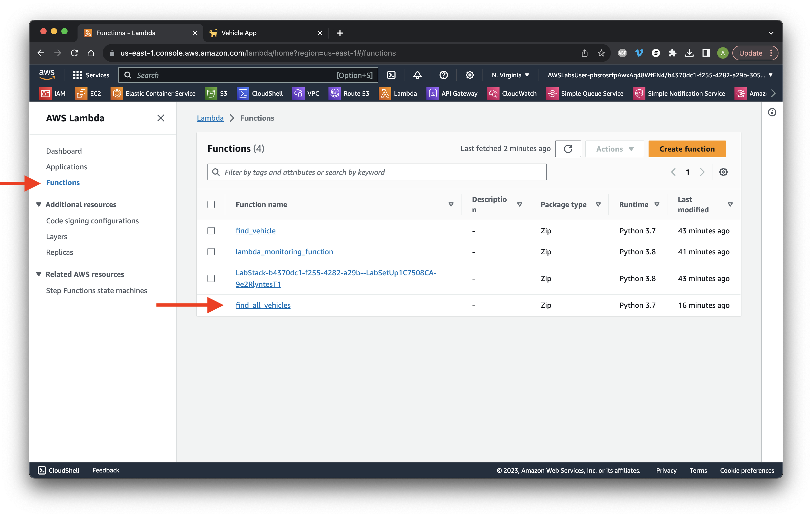The width and height of the screenshot is (812, 517).
Task: Open the N. Virginia region dropdown
Action: (510, 75)
